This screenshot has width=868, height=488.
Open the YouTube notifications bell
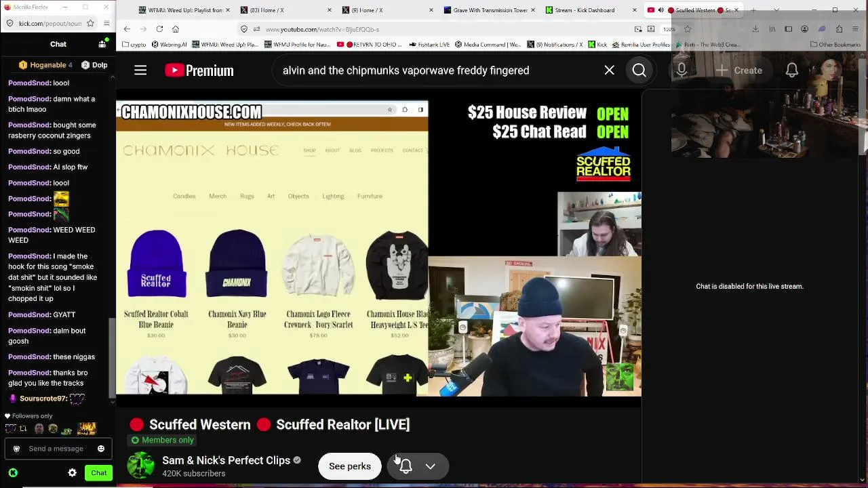pos(792,70)
